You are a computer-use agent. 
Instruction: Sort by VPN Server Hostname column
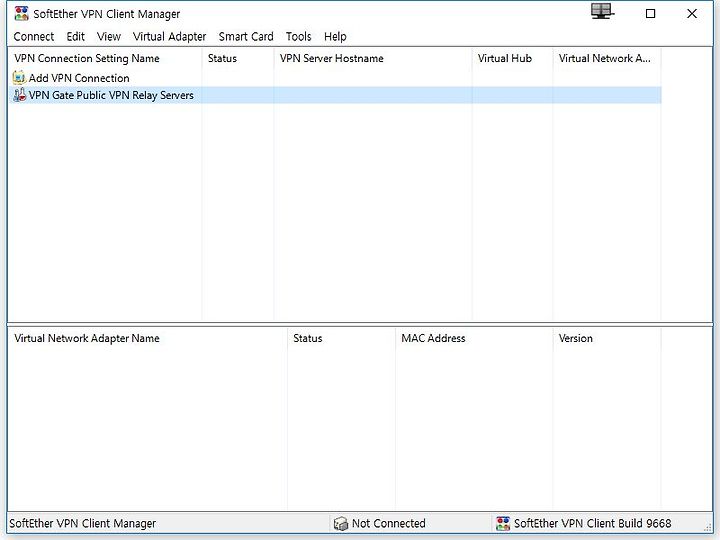pyautogui.click(x=372, y=58)
